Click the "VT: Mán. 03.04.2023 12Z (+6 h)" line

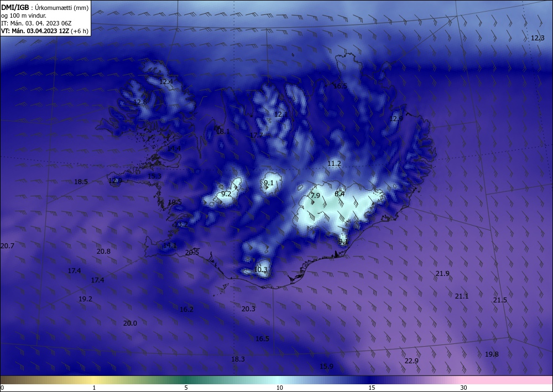45,31
